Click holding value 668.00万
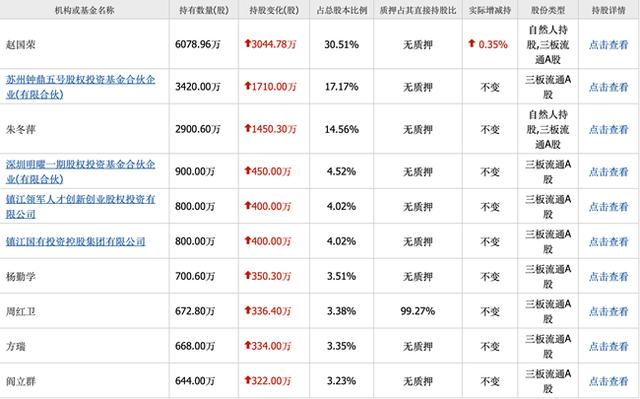640x399 pixels. pyautogui.click(x=195, y=346)
